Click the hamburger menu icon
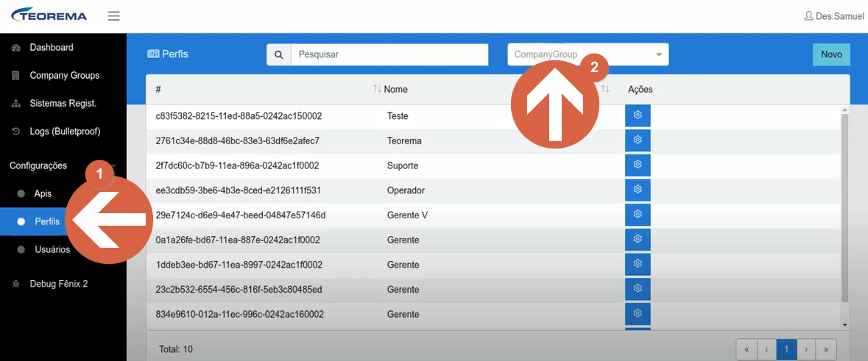 tap(113, 15)
